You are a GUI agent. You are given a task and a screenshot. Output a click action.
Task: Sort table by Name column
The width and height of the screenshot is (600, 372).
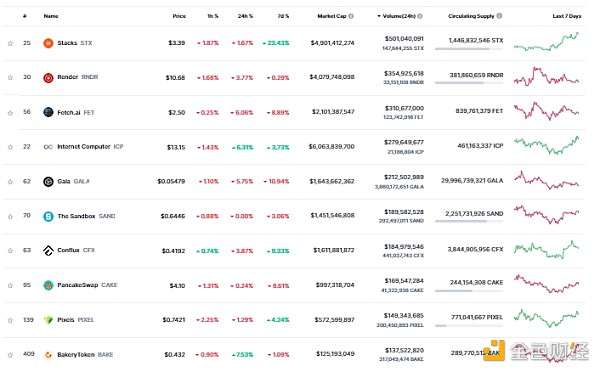coord(51,16)
